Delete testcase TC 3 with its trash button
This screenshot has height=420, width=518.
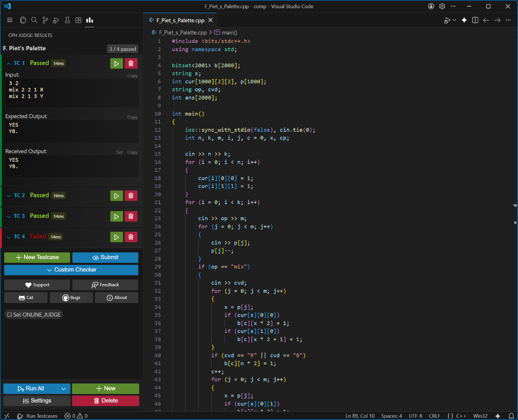tap(131, 216)
